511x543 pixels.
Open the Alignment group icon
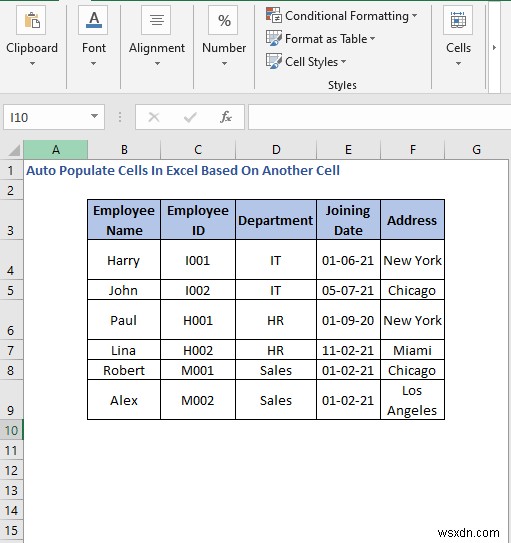(156, 20)
